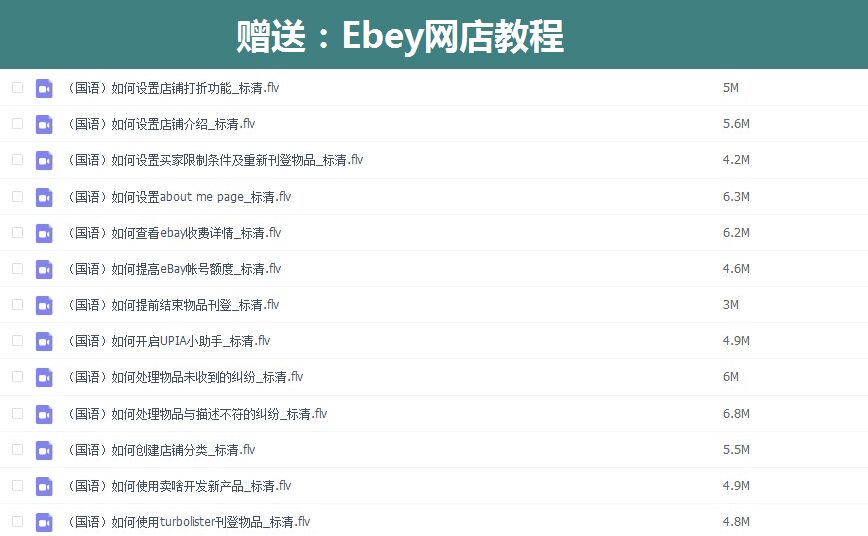Click video icon for 卖啥开发新产品 file

tap(44, 486)
